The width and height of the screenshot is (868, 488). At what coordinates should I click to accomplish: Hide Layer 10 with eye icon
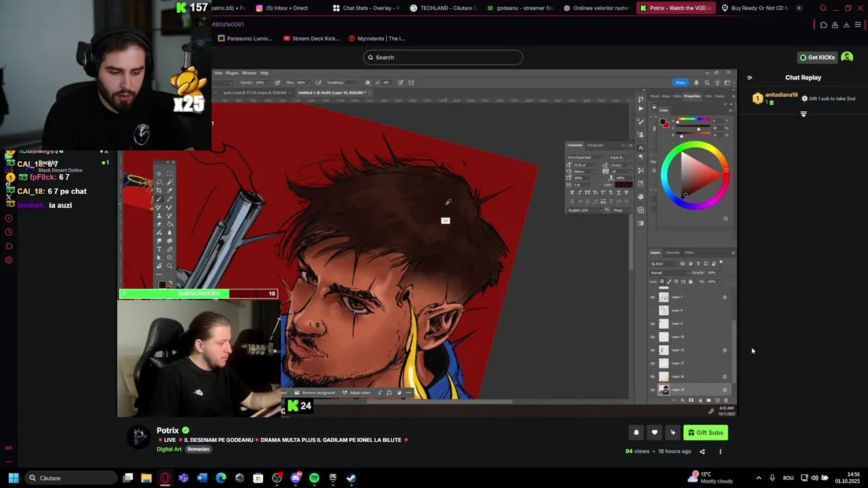652,337
